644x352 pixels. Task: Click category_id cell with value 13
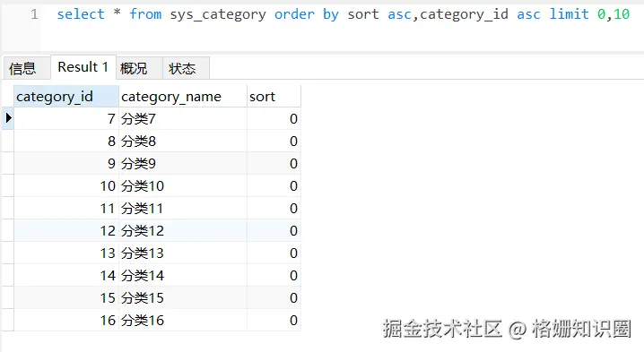[x=66, y=253]
